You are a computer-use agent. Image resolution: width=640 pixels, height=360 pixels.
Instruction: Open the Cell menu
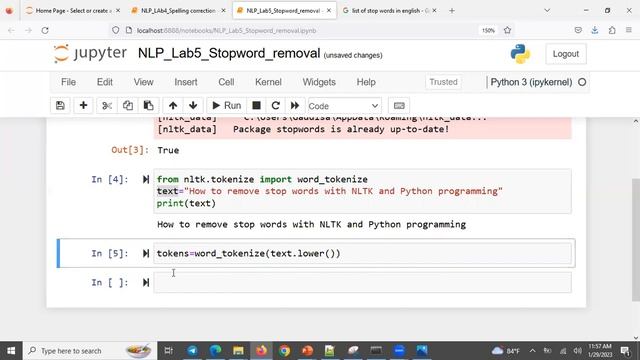click(x=226, y=82)
